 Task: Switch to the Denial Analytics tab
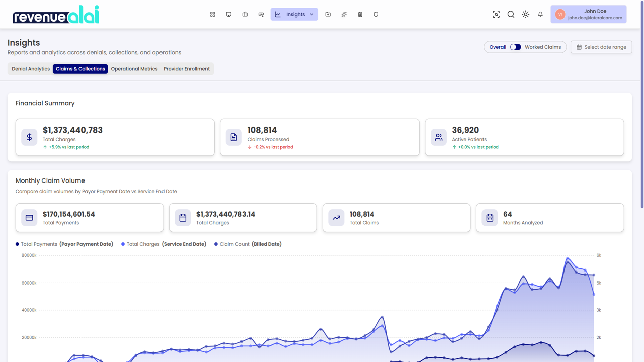click(x=31, y=69)
